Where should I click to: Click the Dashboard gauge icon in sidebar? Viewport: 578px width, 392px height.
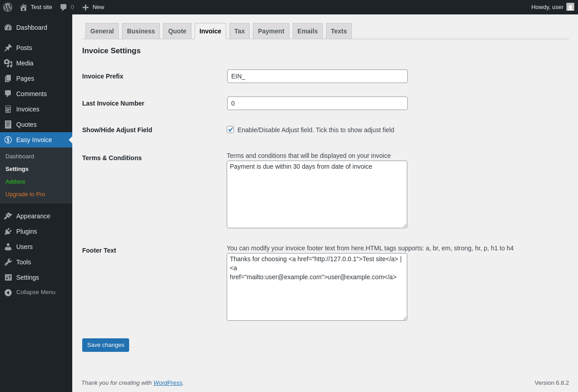click(8, 28)
